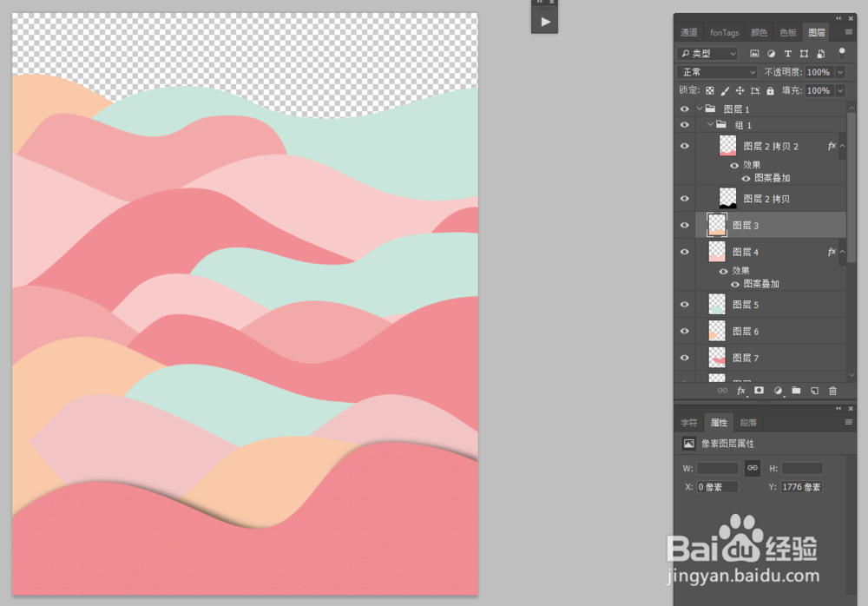Click the width W field

pos(718,468)
